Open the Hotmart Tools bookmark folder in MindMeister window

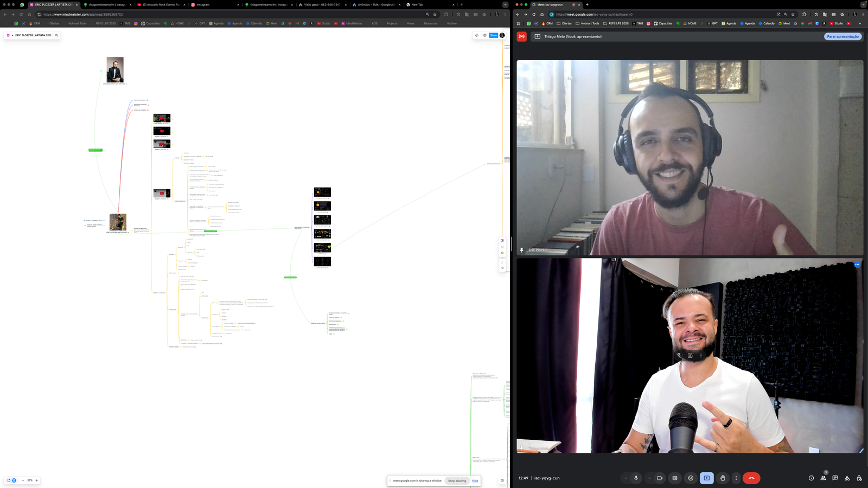[x=75, y=23]
